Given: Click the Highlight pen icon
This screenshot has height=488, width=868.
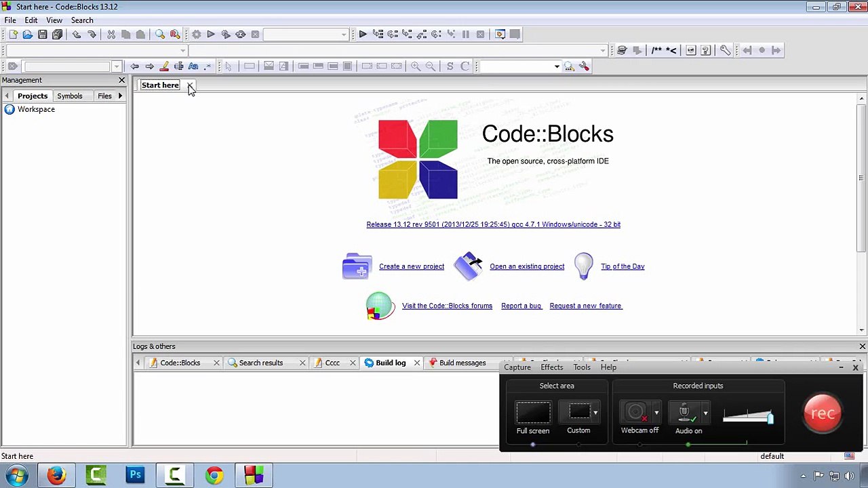Looking at the screenshot, I should tap(164, 66).
